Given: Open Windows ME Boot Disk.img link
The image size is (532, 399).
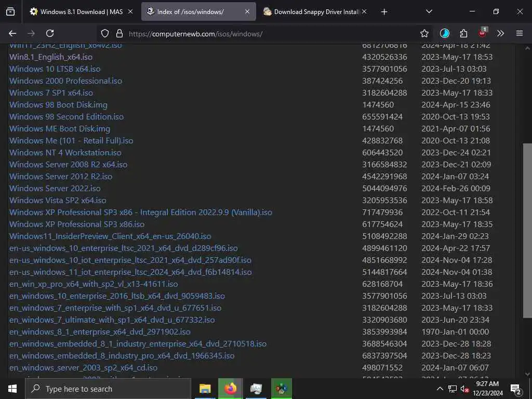Looking at the screenshot, I should (x=60, y=129).
